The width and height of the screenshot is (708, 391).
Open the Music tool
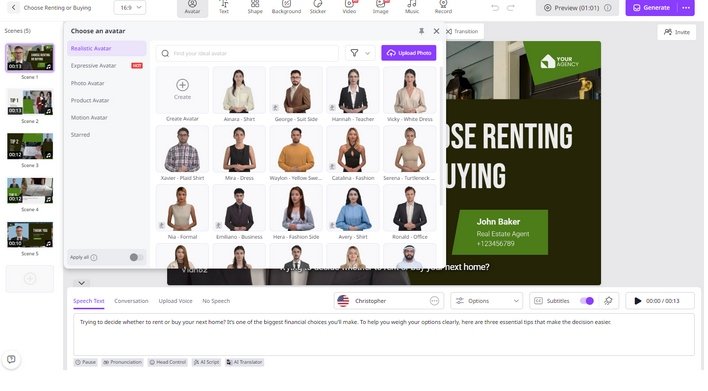pos(412,7)
